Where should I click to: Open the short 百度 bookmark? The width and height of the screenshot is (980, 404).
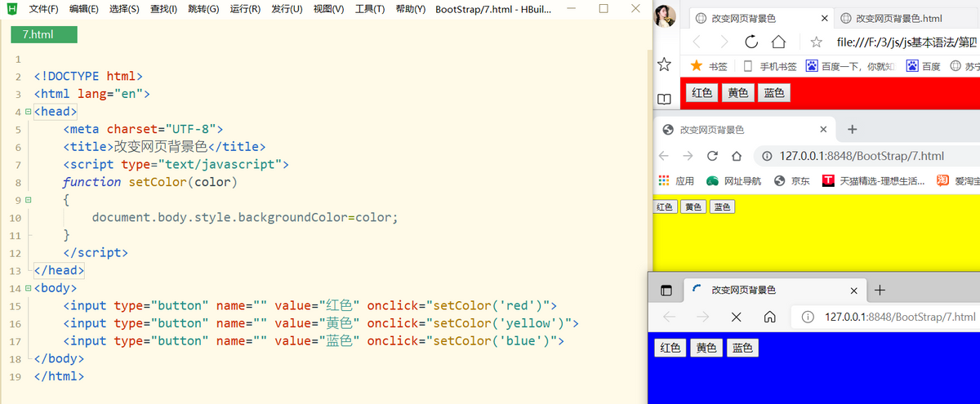click(923, 66)
